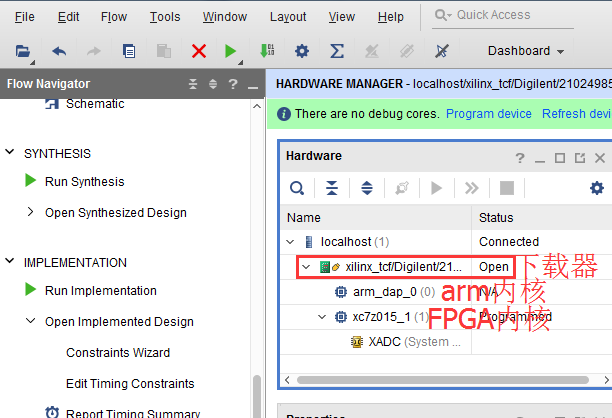Open the Dashboard dropdown

point(526,51)
